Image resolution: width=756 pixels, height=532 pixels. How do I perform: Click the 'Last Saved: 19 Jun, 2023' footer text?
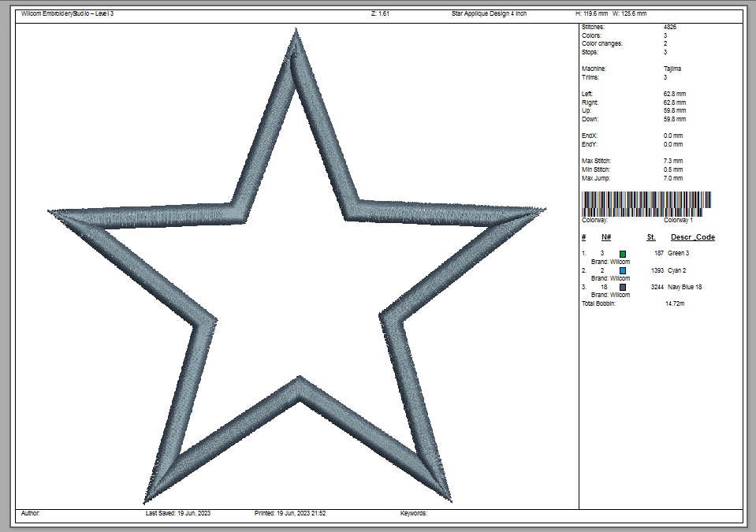click(x=178, y=513)
